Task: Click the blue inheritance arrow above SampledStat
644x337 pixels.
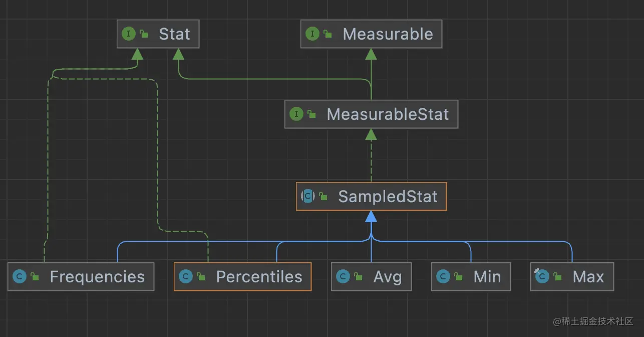Action: coord(371,218)
